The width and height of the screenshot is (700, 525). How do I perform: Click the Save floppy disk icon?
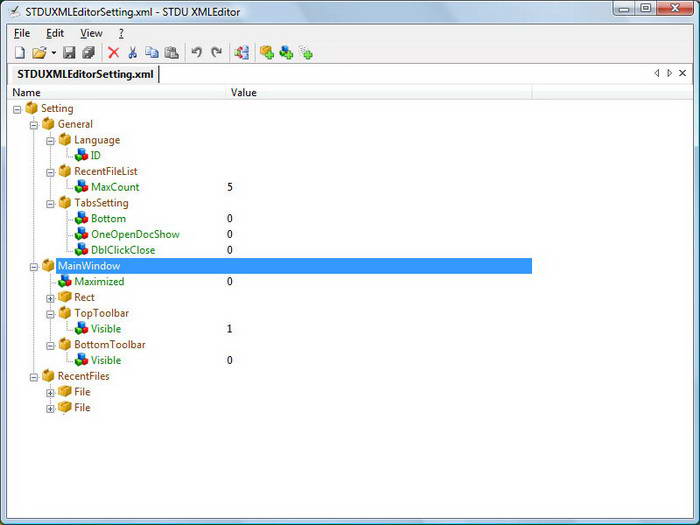pos(69,53)
